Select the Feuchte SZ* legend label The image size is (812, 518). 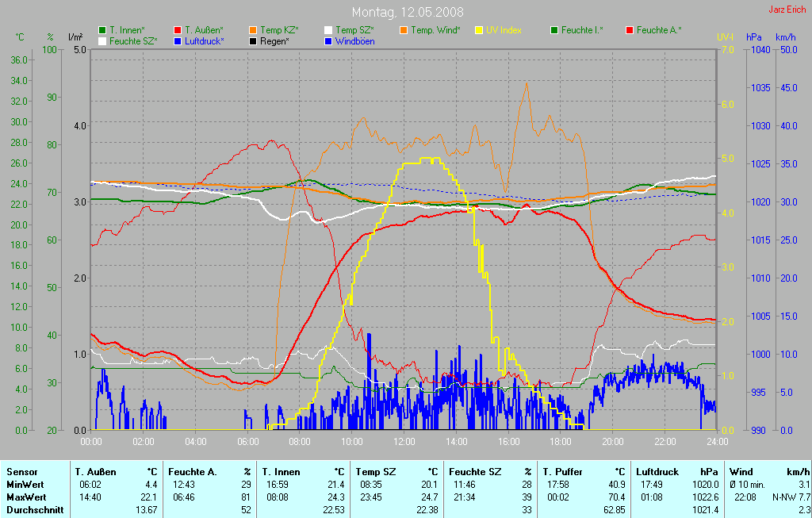(133, 41)
